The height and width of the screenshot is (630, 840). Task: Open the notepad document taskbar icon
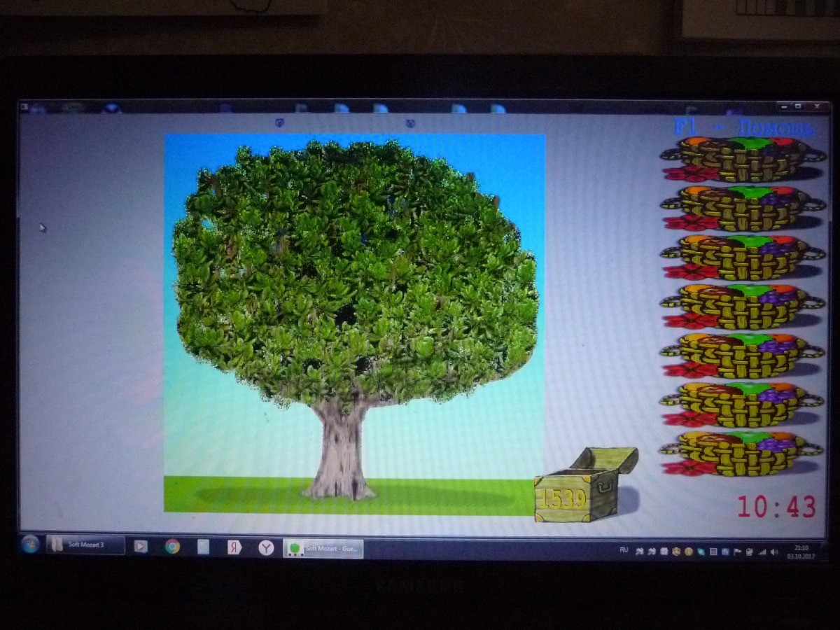(203, 547)
